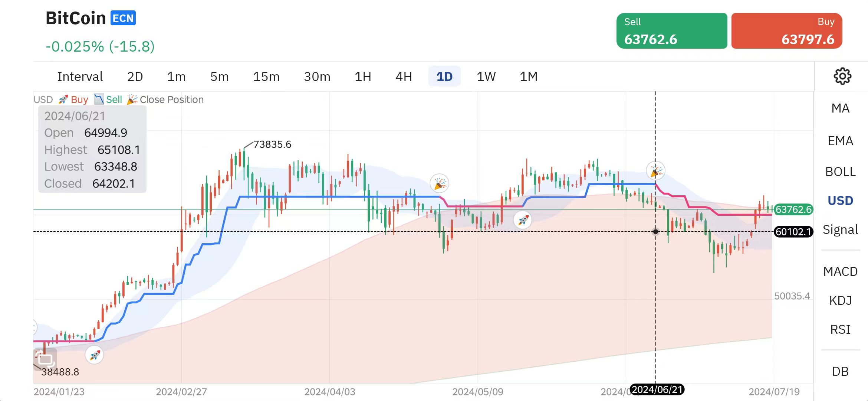Click the rocket buy marker in May
This screenshot has height=401, width=868.
(x=523, y=220)
